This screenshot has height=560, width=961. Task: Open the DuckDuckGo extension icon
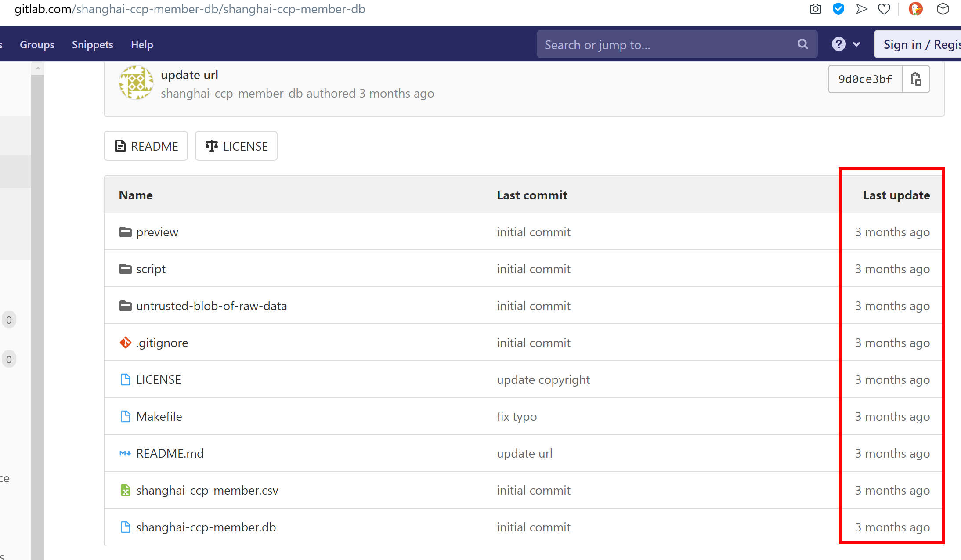click(916, 9)
